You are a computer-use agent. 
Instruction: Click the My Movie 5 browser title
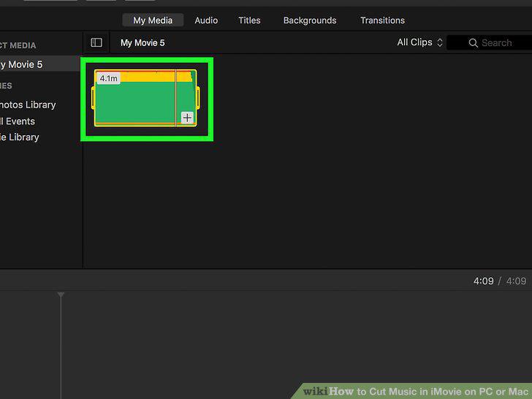(142, 43)
